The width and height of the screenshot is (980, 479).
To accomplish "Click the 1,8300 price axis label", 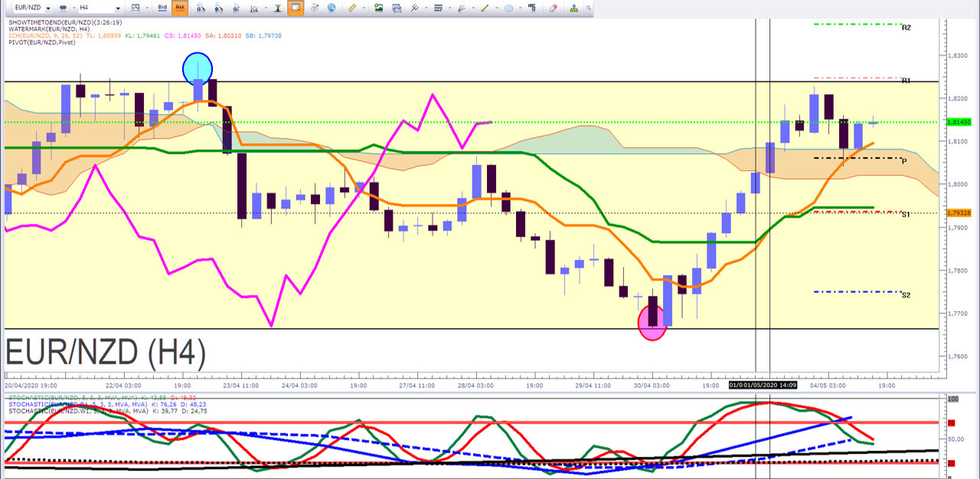I will pyautogui.click(x=959, y=56).
